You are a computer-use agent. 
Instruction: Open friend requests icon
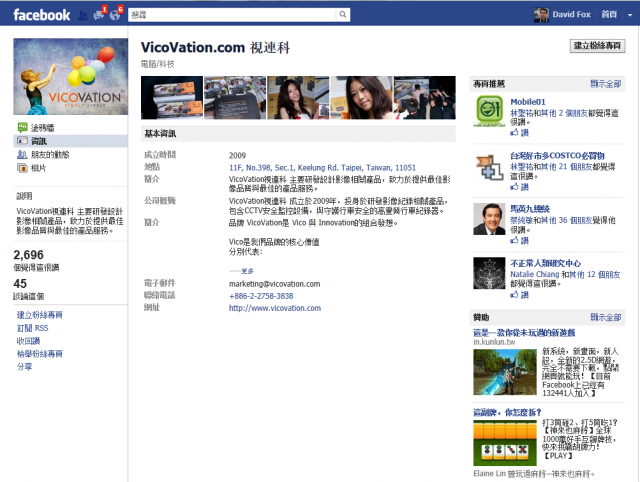(83, 16)
